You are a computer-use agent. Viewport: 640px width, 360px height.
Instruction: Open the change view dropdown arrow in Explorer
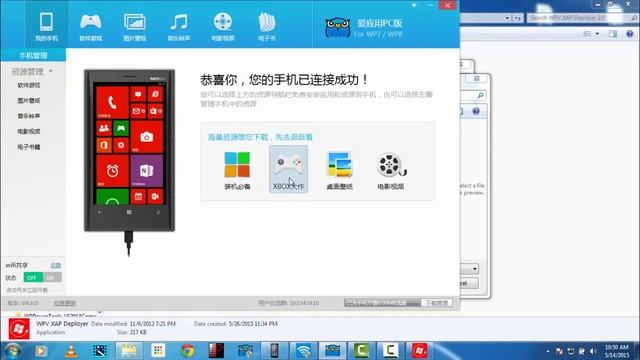point(597,34)
